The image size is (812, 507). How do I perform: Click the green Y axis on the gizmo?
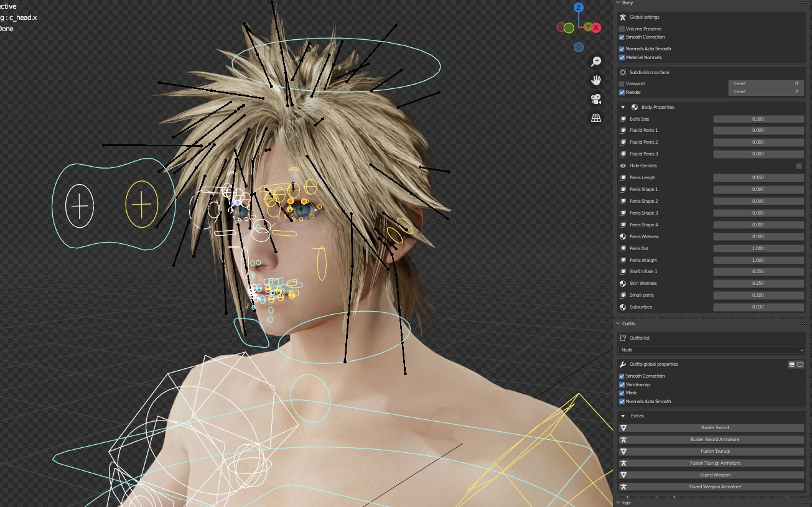click(587, 27)
